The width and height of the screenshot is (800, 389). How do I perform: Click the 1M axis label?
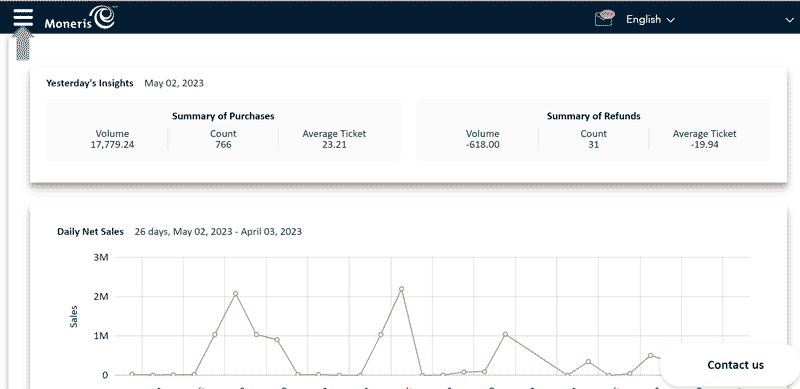pyautogui.click(x=101, y=336)
